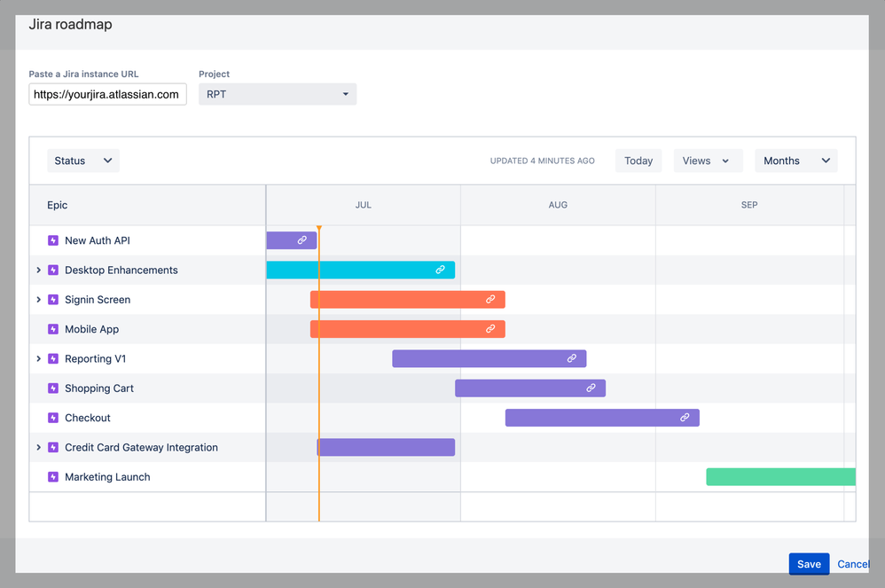
Task: Select the orange Mobile App bar
Action: (408, 329)
